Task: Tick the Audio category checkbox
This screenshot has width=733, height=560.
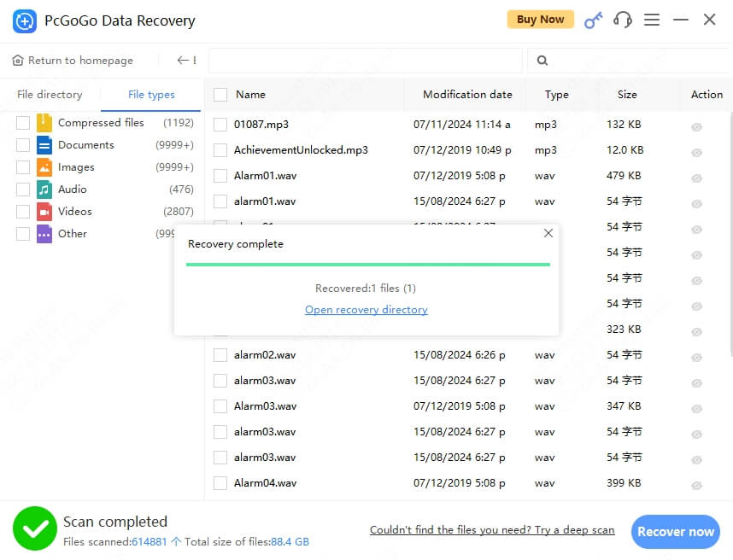Action: (23, 190)
